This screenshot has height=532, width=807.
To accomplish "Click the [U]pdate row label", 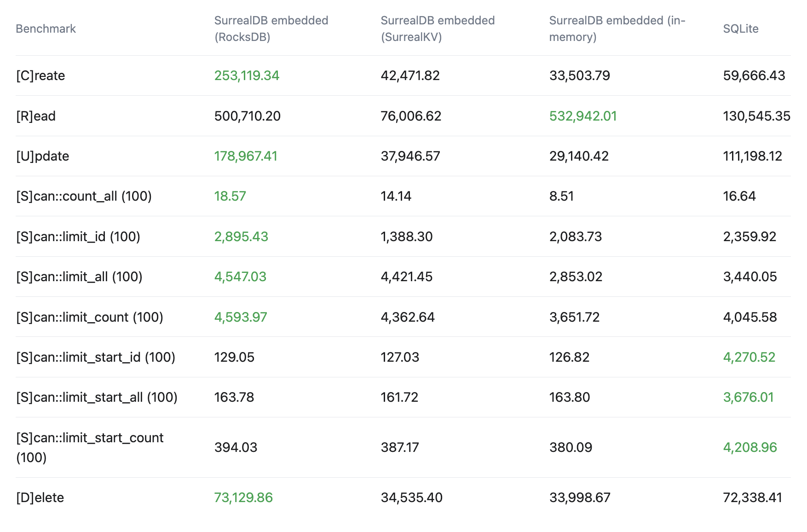I will pyautogui.click(x=42, y=156).
